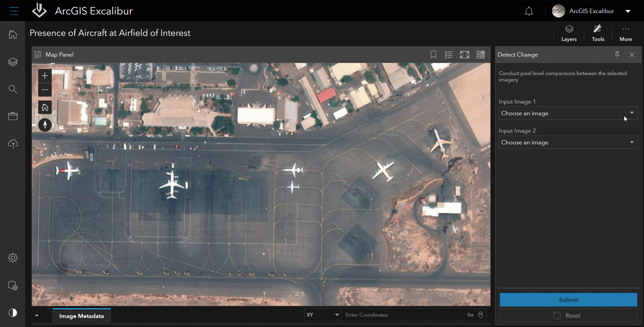Open the ArcGIS Excalibur account menu
Screen dimensions: 644x327
coord(628,11)
